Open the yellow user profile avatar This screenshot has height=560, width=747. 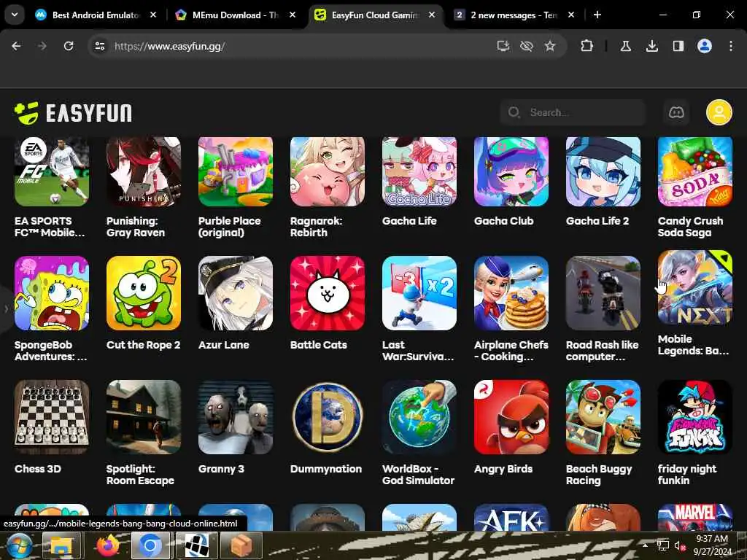(x=719, y=112)
